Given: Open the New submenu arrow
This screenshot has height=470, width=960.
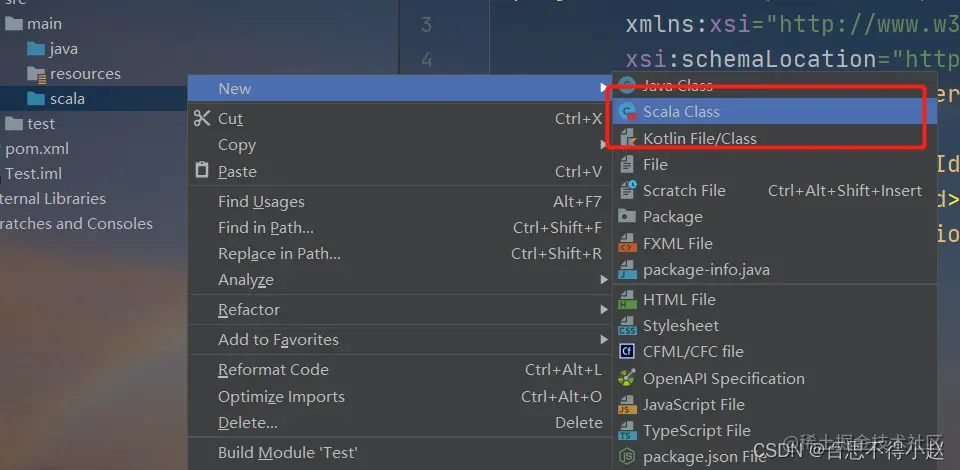Looking at the screenshot, I should click(x=604, y=89).
